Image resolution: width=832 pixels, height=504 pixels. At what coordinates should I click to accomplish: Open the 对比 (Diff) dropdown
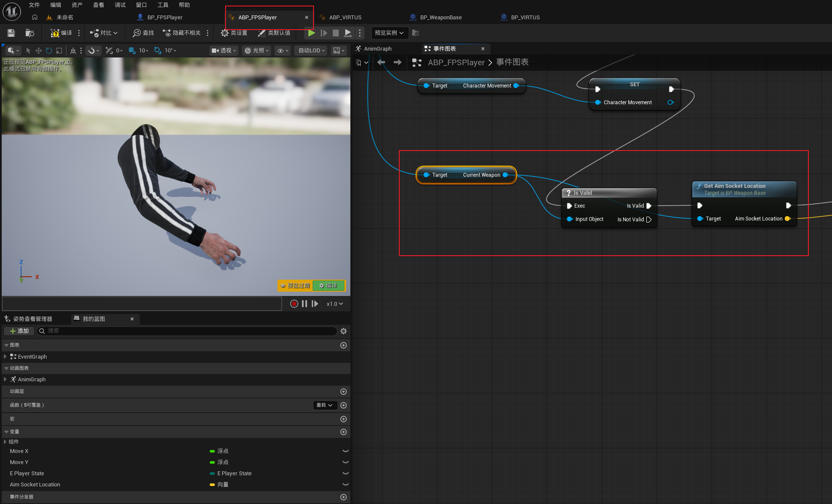tap(104, 33)
